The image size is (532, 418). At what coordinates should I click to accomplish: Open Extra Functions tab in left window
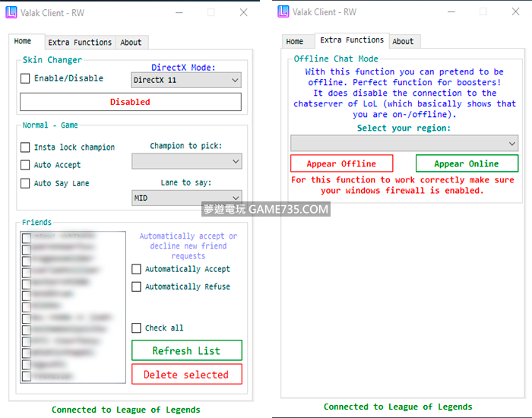coord(80,43)
